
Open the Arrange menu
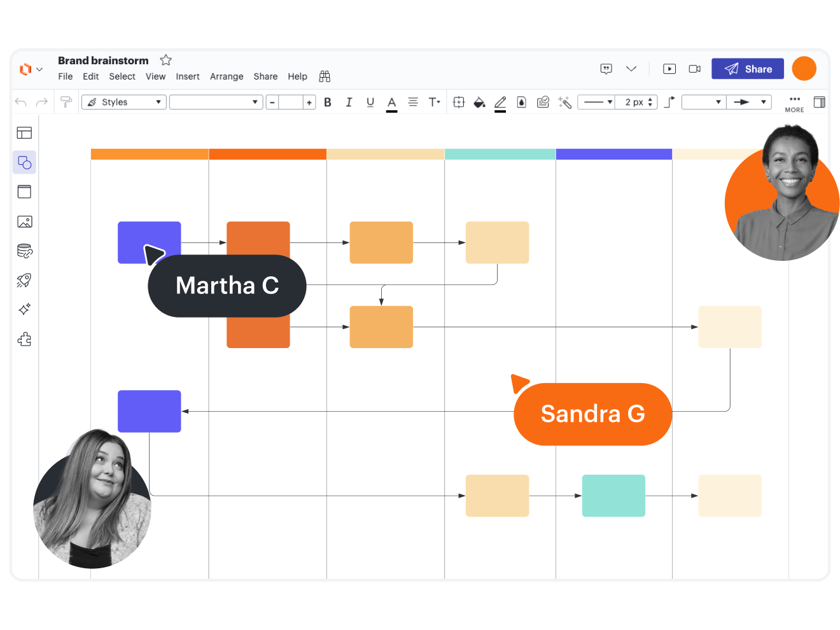(227, 76)
